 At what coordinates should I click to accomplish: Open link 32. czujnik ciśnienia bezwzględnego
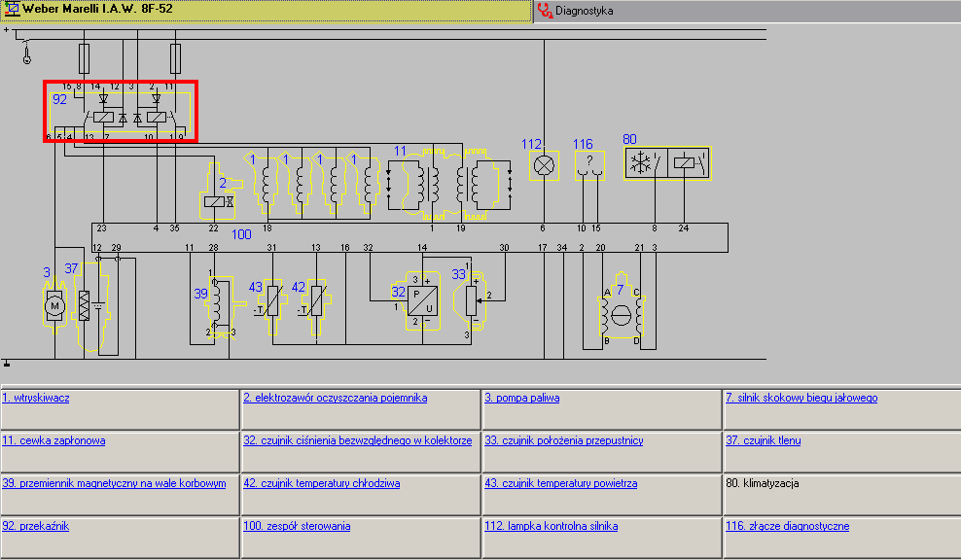pos(358,440)
